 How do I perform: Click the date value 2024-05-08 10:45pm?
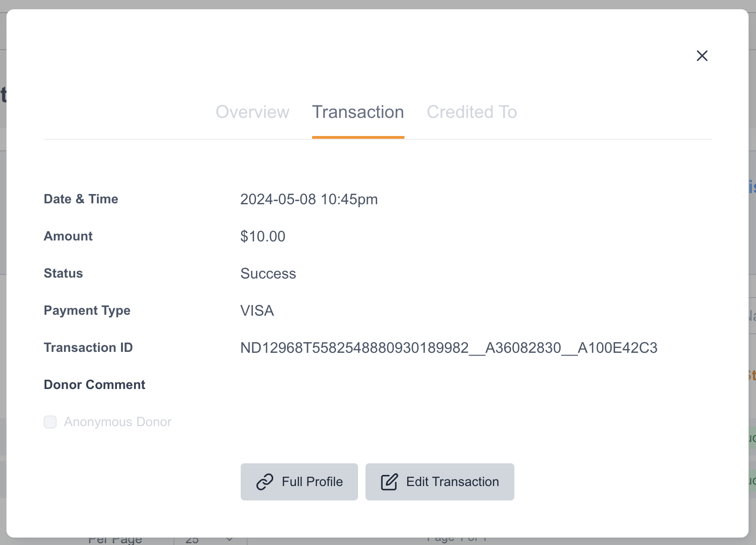(309, 199)
